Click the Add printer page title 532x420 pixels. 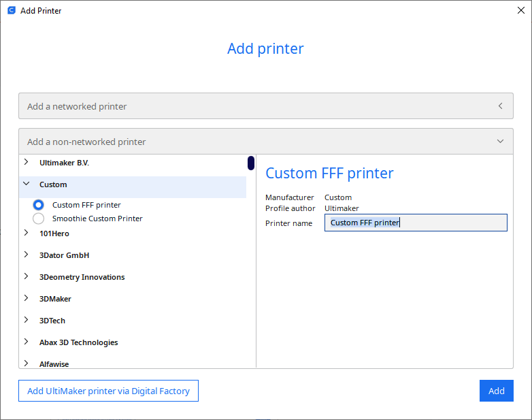[266, 48]
